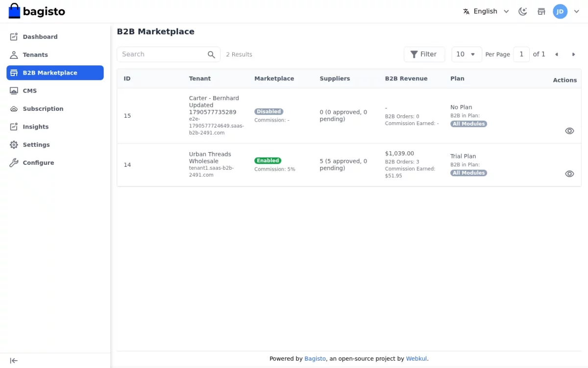Click the Enabled status badge

pyautogui.click(x=268, y=160)
